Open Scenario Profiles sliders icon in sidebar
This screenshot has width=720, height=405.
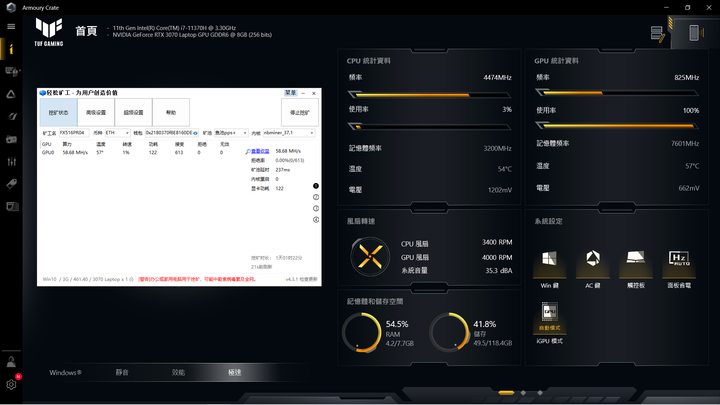[x=11, y=162]
